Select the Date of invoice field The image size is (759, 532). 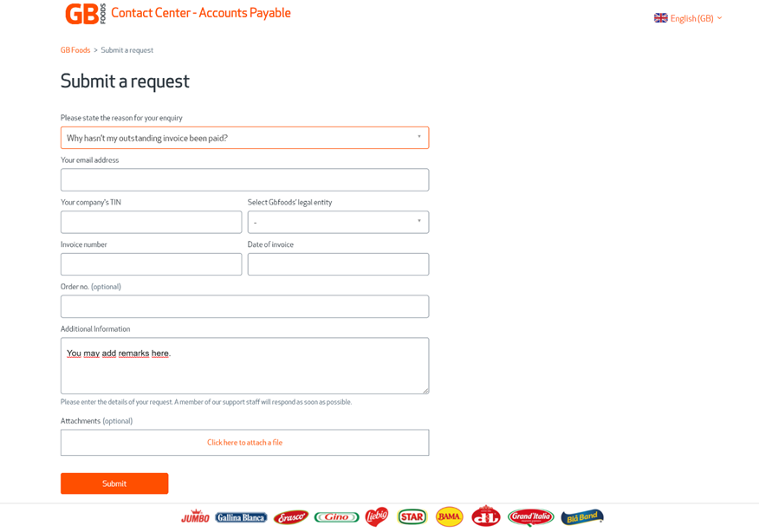338,264
